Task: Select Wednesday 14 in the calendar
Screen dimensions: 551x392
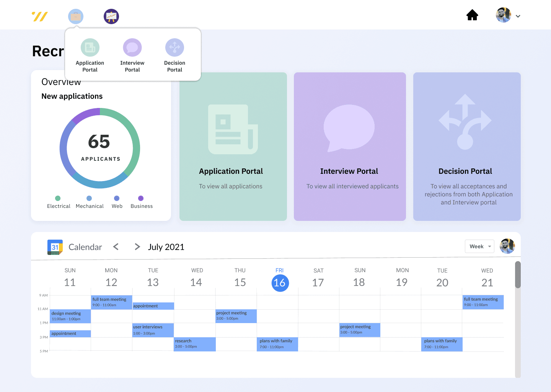Action: [x=196, y=283]
